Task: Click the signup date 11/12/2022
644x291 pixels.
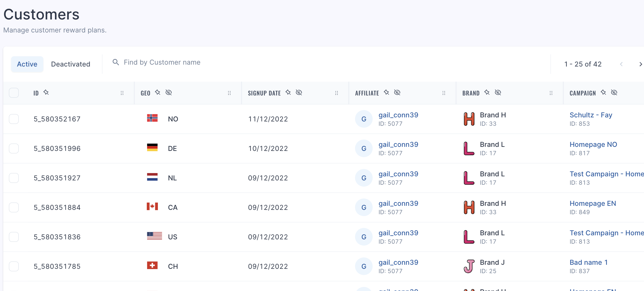Action: point(268,119)
